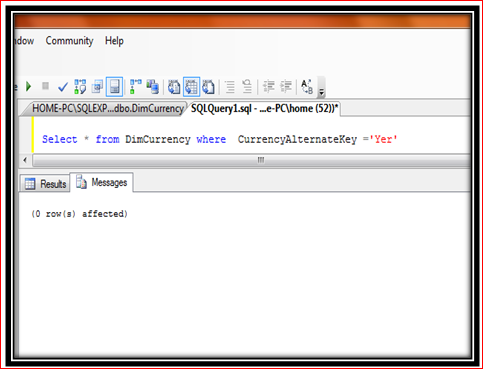Toggle Include Client Statistics
483x369 pixels.
[x=153, y=87]
